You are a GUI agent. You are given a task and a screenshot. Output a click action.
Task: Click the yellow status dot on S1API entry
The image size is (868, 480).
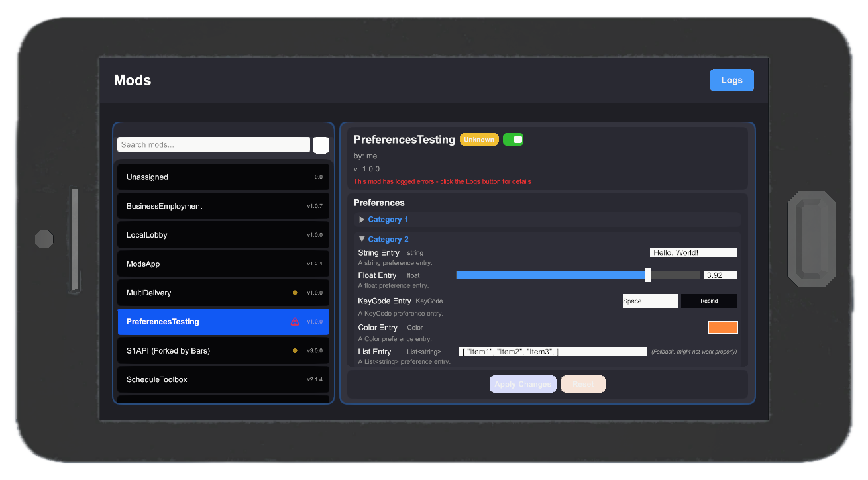point(294,350)
